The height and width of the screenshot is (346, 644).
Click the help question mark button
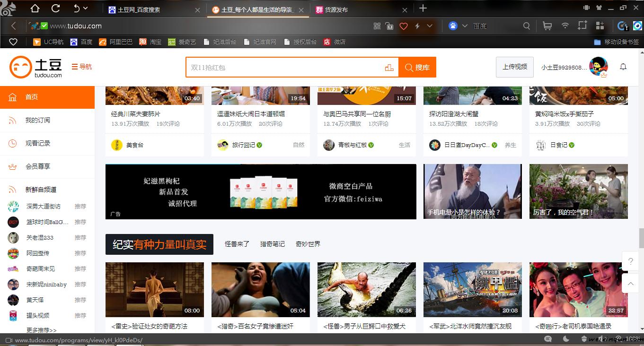630,261
